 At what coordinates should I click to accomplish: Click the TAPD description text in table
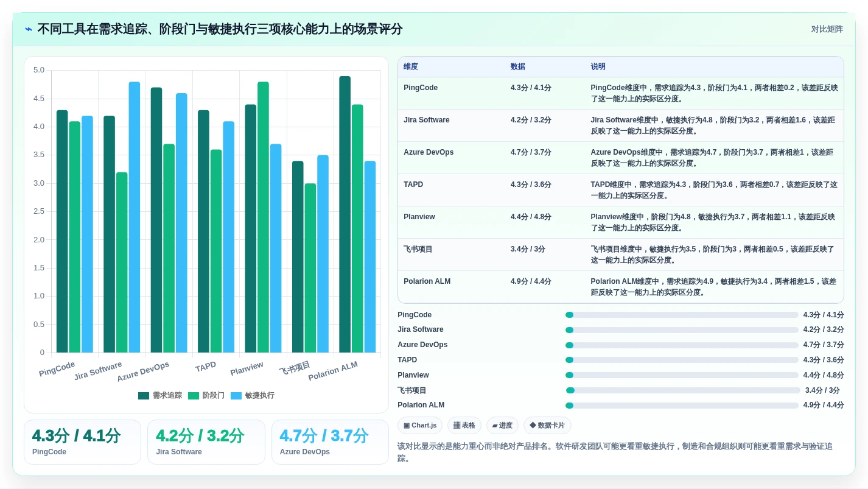click(713, 190)
